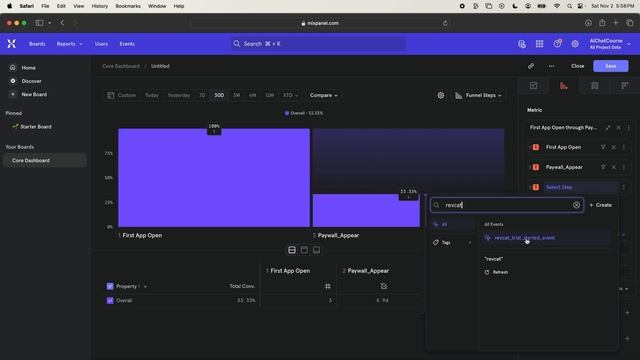The image size is (640, 360).
Task: Click the Mixpanel logo icon
Action: click(11, 44)
